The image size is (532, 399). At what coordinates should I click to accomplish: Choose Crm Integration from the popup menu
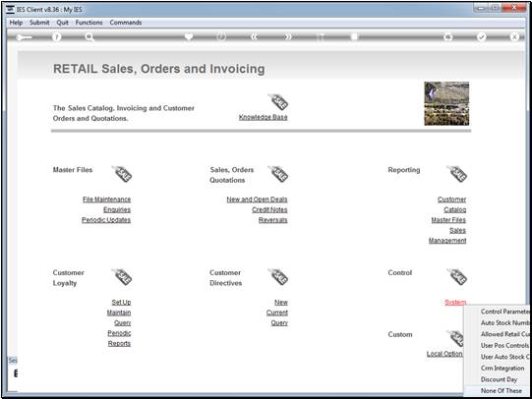502,368
